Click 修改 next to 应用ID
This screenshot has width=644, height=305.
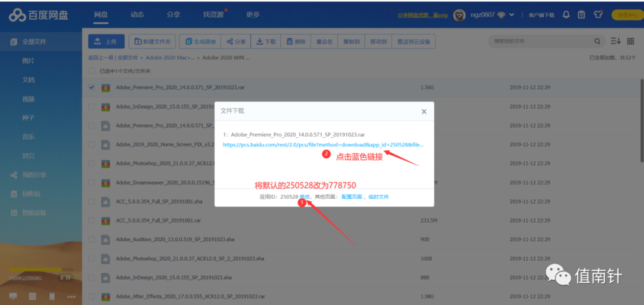[x=304, y=197]
